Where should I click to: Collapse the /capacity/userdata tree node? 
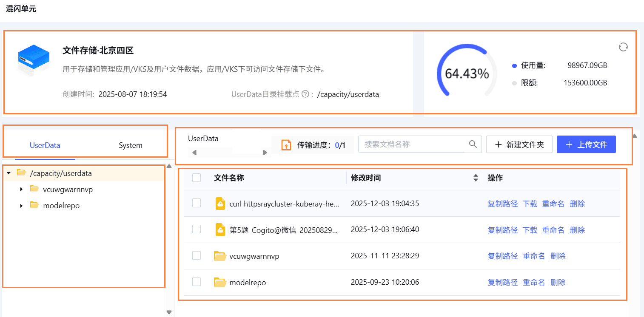pyautogui.click(x=9, y=173)
